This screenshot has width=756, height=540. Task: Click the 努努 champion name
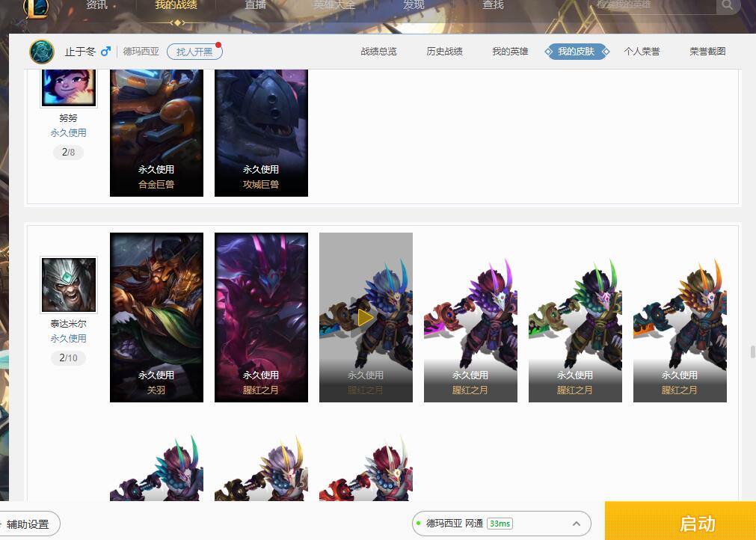pyautogui.click(x=69, y=118)
